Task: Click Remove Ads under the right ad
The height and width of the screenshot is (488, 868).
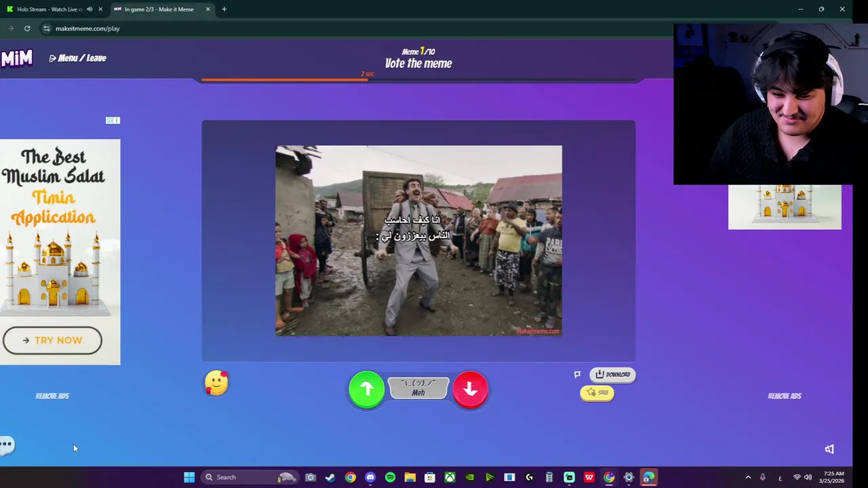Action: [x=785, y=396]
